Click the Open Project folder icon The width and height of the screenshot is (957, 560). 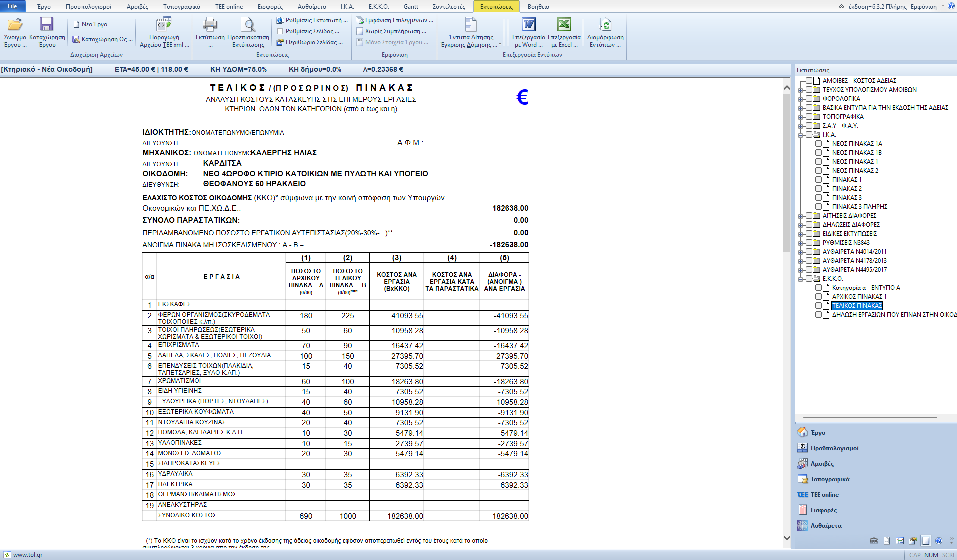(15, 25)
